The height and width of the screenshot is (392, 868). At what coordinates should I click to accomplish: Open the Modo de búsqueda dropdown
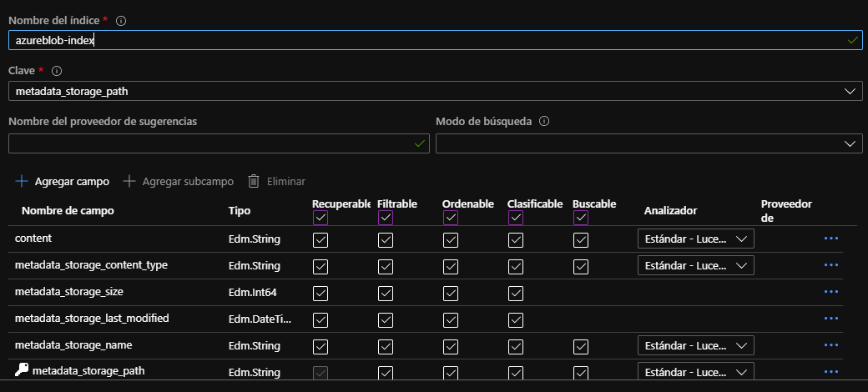[x=648, y=143]
